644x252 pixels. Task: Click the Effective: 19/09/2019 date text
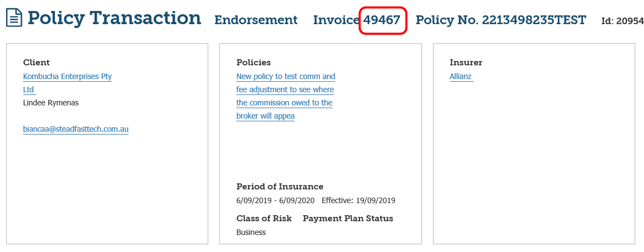pyautogui.click(x=358, y=200)
